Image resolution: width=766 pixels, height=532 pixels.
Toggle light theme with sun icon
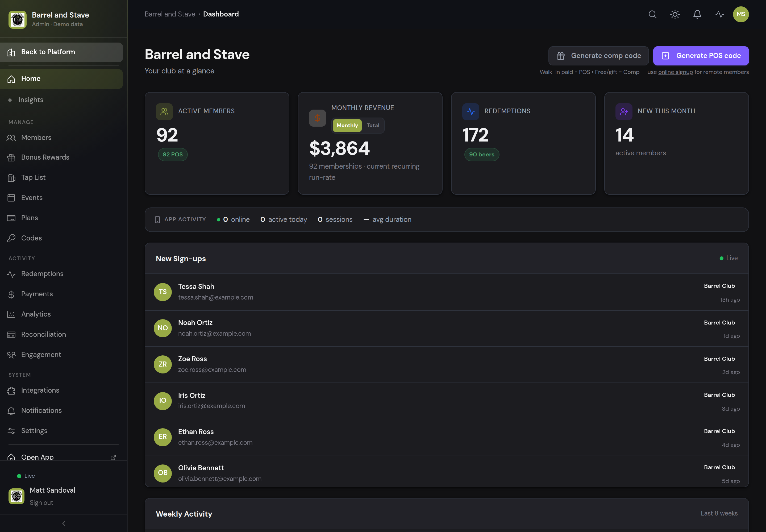click(675, 14)
